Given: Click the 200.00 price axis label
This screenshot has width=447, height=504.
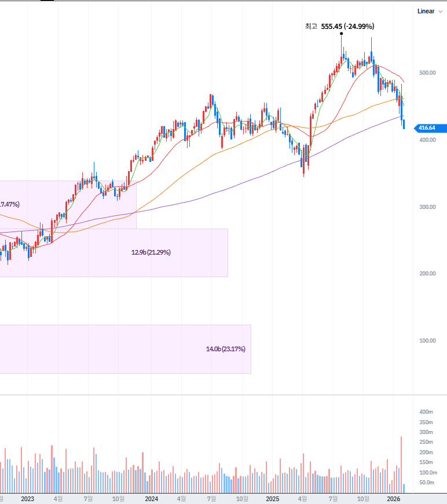Looking at the screenshot, I should pyautogui.click(x=428, y=273).
